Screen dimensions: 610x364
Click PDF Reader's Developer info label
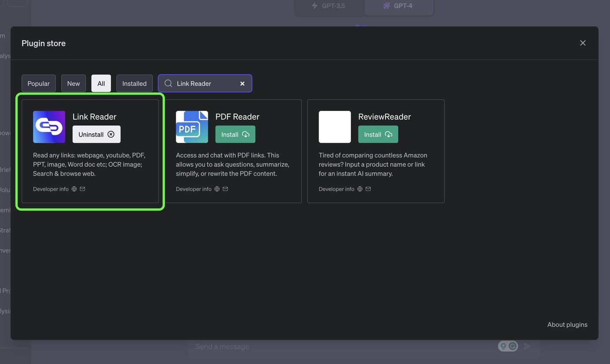[194, 189]
